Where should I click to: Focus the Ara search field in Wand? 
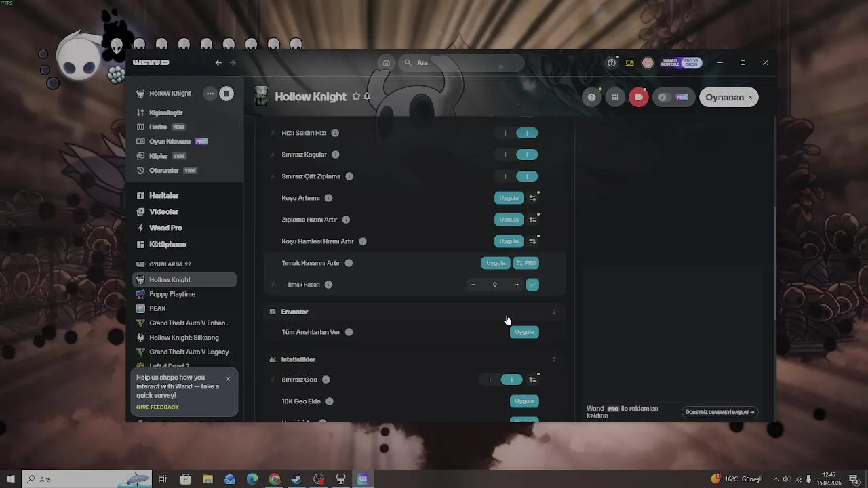point(461,63)
